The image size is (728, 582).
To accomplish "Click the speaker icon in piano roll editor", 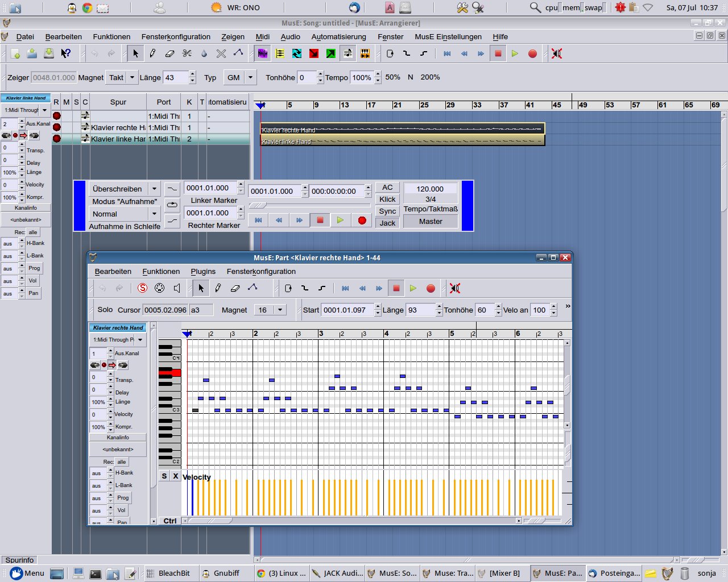I will (x=177, y=288).
